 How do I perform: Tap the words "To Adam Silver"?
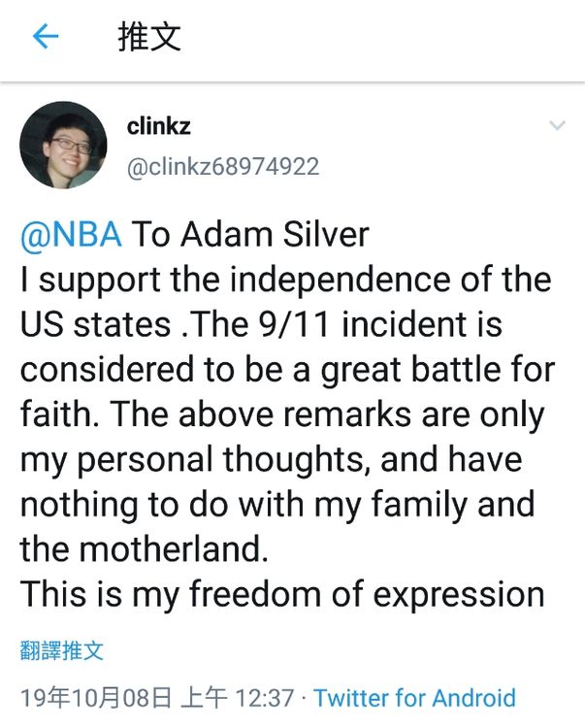pyautogui.click(x=250, y=234)
